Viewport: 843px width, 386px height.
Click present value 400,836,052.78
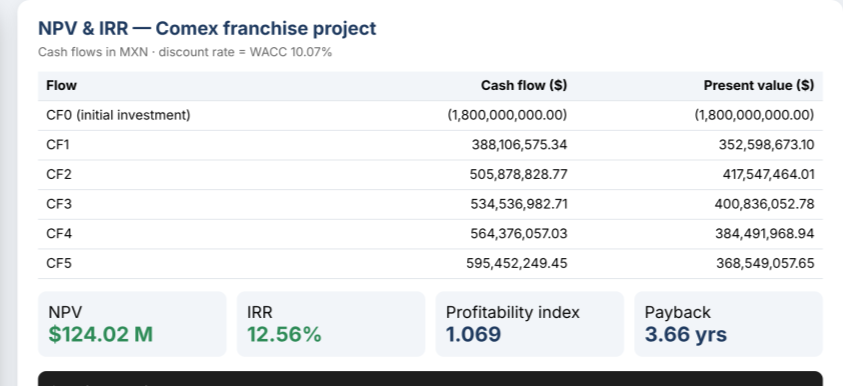pyautogui.click(x=764, y=204)
